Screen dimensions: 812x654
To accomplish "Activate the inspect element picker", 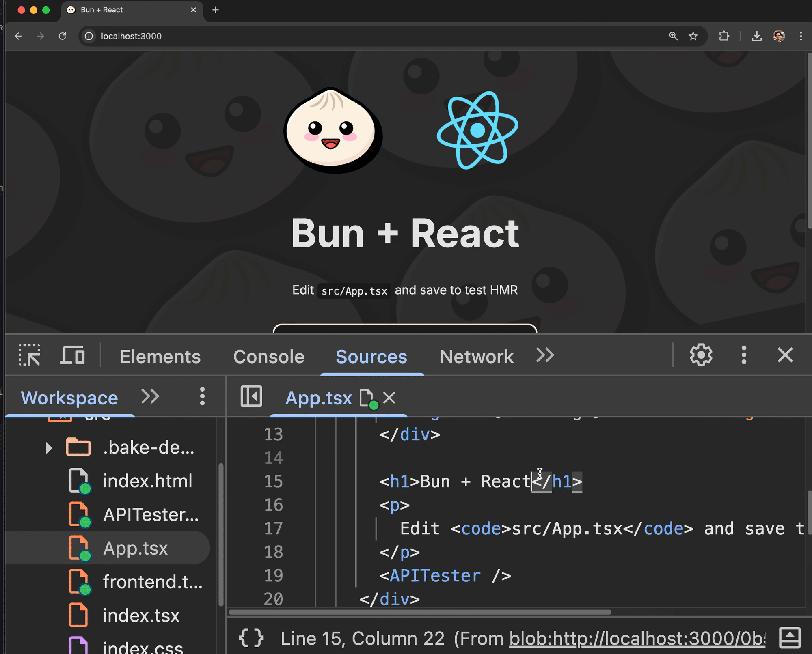I will pyautogui.click(x=30, y=355).
